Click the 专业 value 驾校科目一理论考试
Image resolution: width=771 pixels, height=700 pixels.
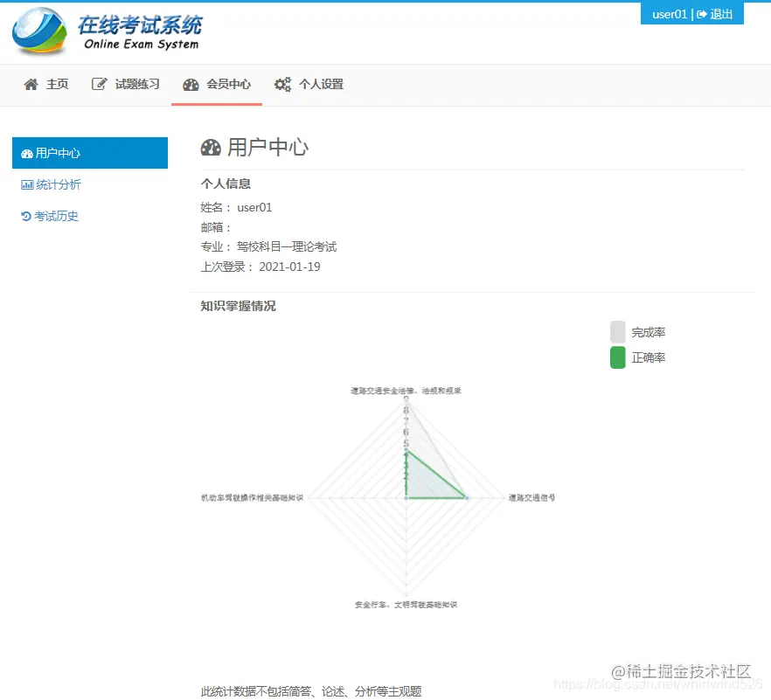(287, 246)
